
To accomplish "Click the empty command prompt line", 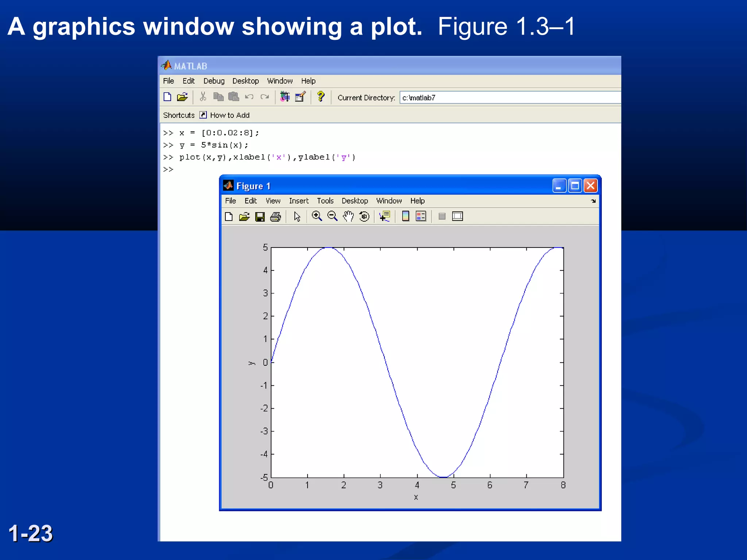I will tap(168, 170).
